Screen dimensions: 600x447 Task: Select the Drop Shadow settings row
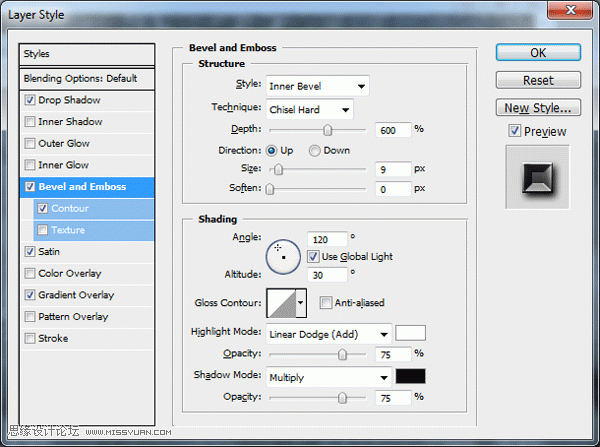[x=87, y=100]
